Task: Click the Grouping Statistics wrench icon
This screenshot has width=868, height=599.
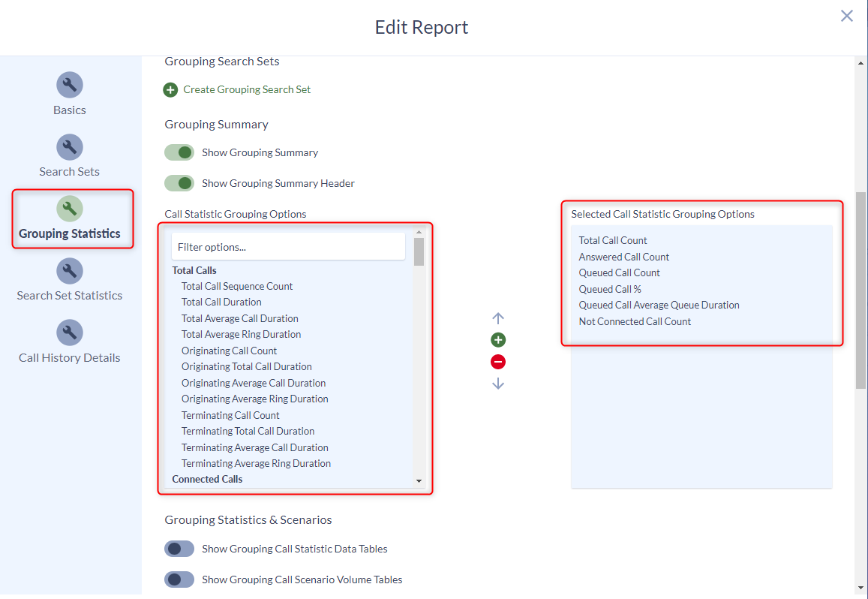Action: point(69,208)
